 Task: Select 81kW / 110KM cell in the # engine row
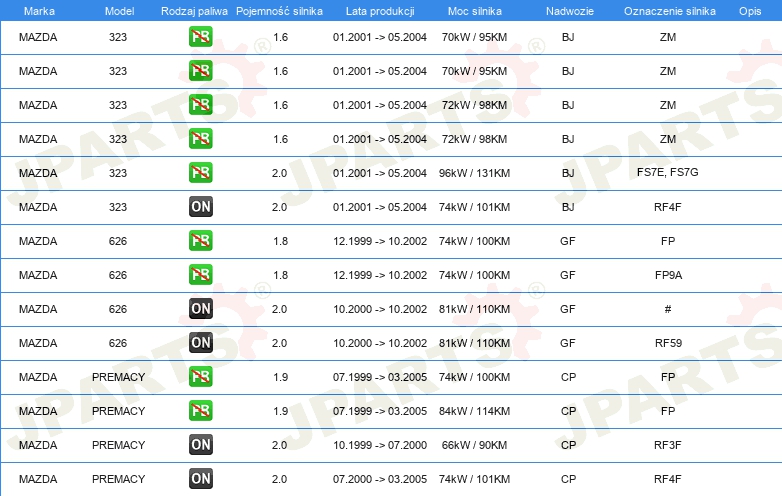[474, 309]
